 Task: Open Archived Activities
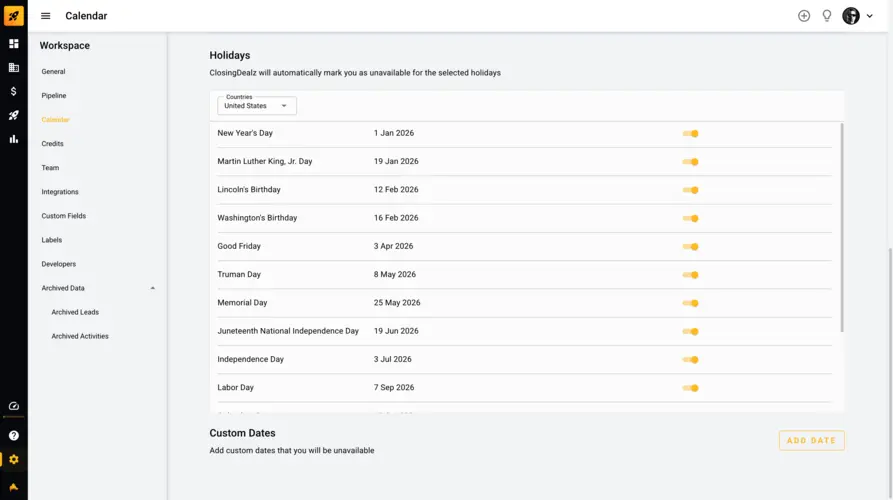tap(80, 336)
